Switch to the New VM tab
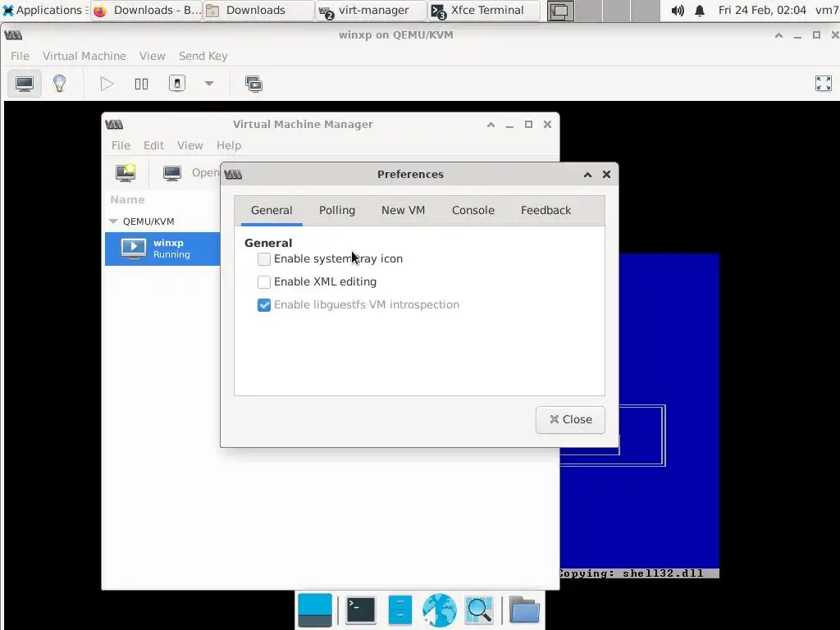Viewport: 840px width, 630px height. pos(403,211)
